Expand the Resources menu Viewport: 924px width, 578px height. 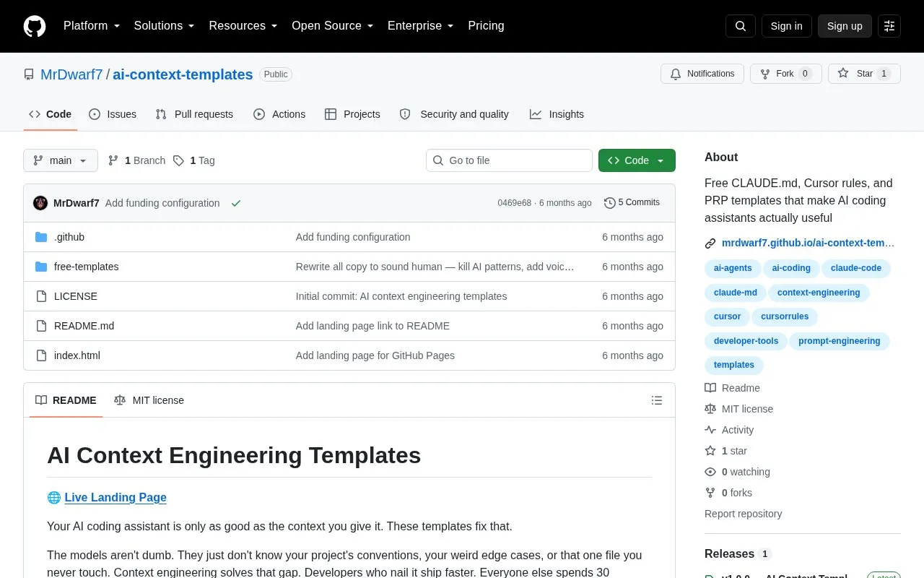243,26
